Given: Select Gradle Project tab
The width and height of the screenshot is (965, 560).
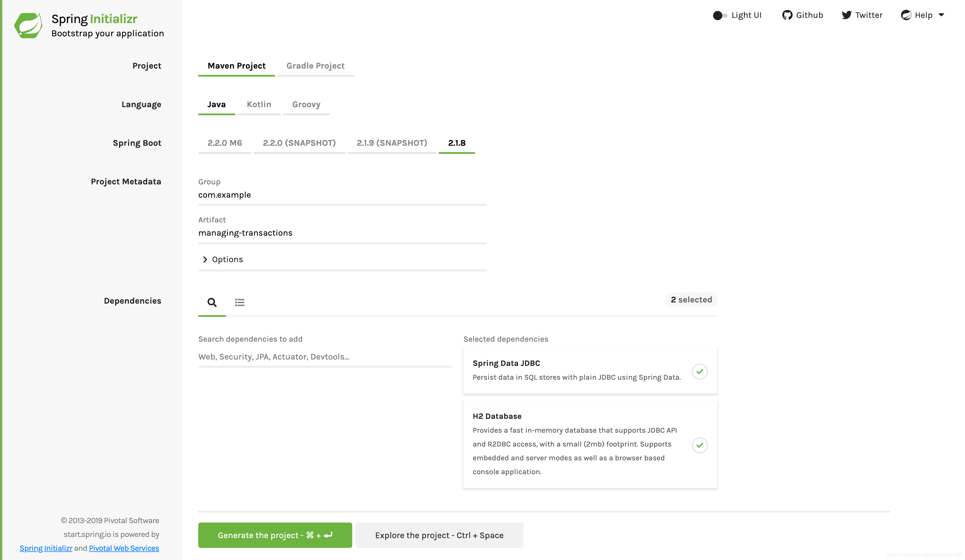Looking at the screenshot, I should pos(315,66).
